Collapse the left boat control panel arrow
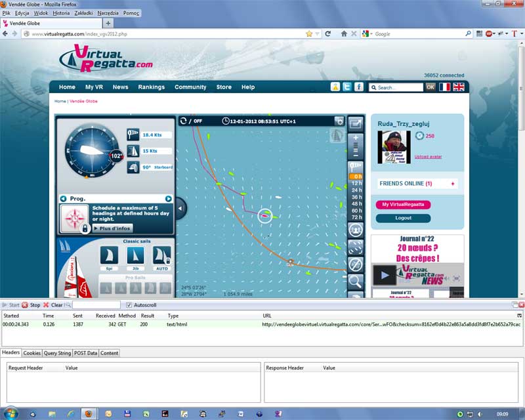The width and height of the screenshot is (525, 420). coord(180,208)
